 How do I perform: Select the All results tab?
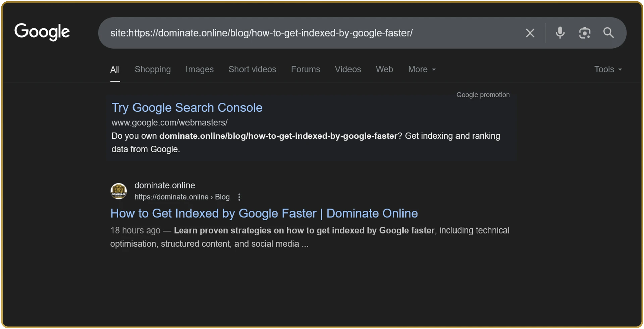point(115,70)
